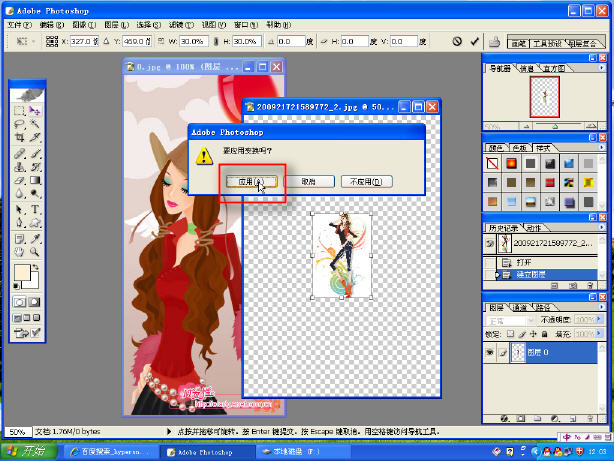This screenshot has height=461, width=614.
Task: Click default colors mini icon in toolbox
Action: click(x=16, y=286)
